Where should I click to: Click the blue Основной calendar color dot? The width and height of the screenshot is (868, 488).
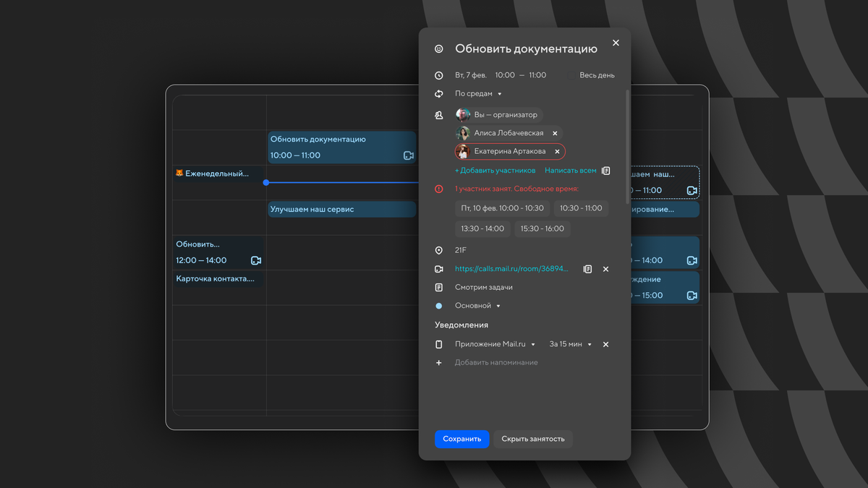tap(439, 305)
